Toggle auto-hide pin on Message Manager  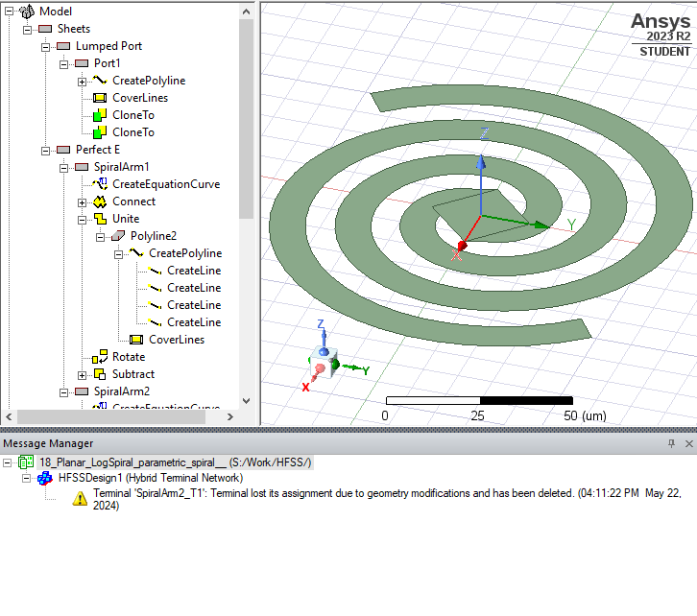pyautogui.click(x=672, y=443)
